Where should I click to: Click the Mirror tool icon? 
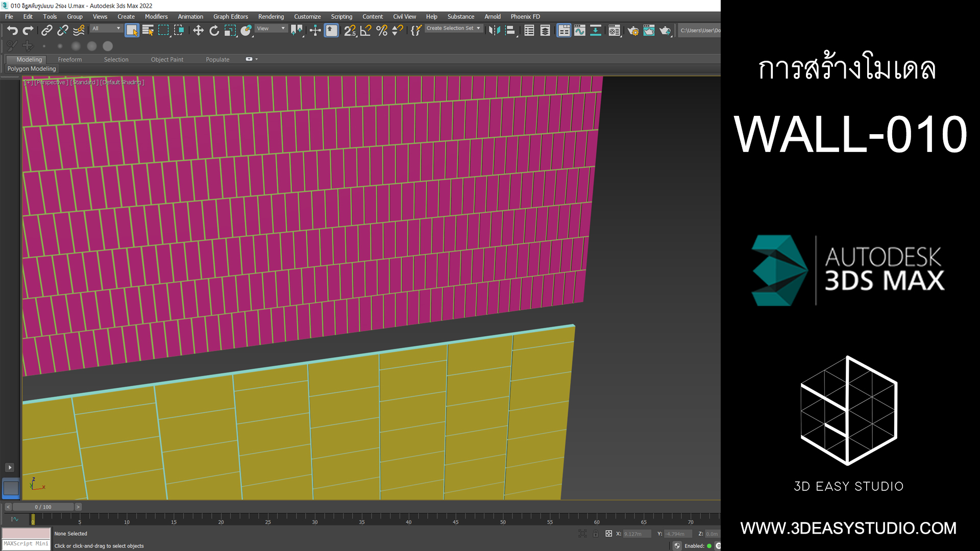click(494, 31)
